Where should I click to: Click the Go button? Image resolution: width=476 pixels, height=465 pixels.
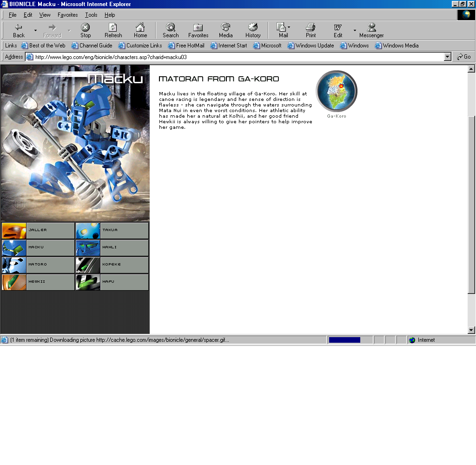tap(464, 57)
